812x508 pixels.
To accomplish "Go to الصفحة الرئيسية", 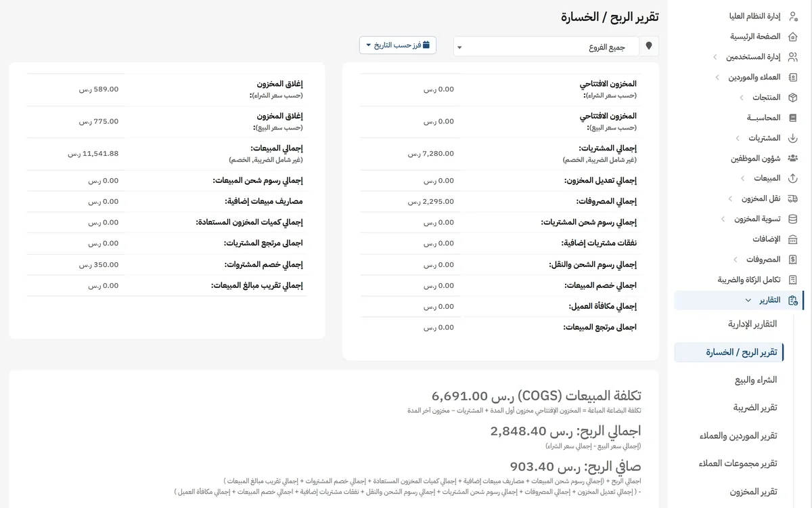I will (755, 37).
